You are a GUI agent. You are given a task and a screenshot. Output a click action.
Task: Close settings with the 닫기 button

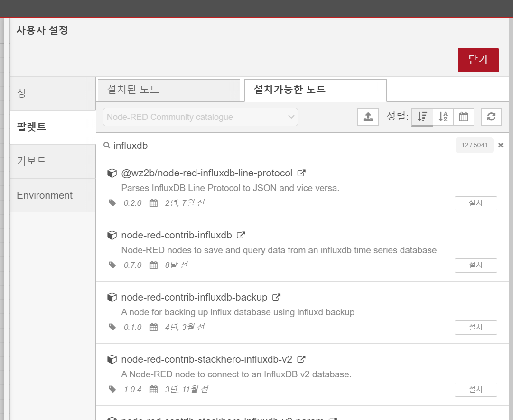coord(478,60)
